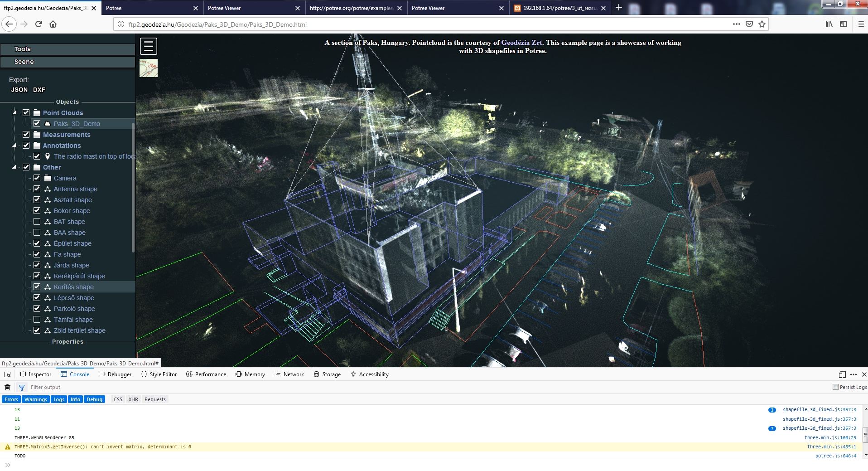Viewport: 868px width, 471px height.
Task: Select the Paks_3D_Demo point cloud icon
Action: click(47, 123)
